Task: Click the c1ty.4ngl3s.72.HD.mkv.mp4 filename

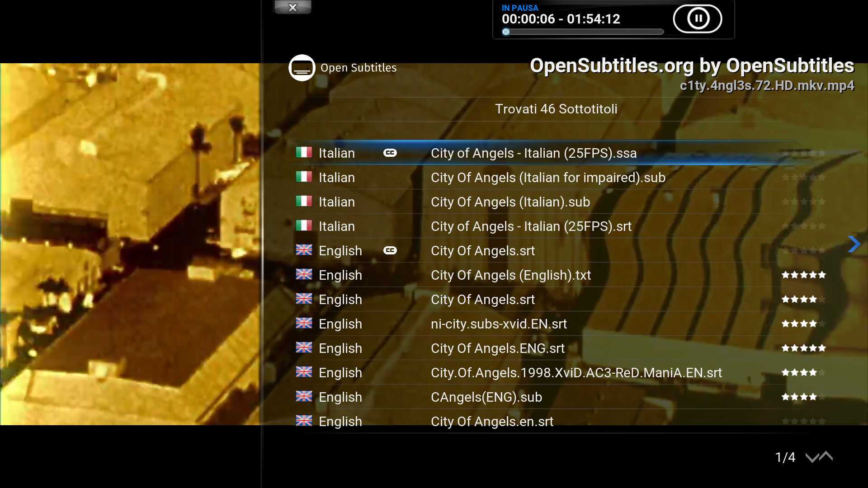Action: 767,85
